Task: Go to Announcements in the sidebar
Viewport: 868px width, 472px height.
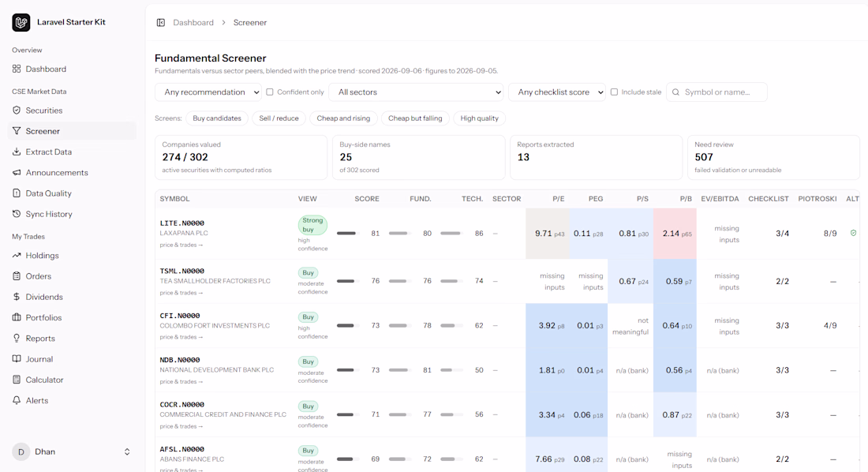Action: coord(72,172)
